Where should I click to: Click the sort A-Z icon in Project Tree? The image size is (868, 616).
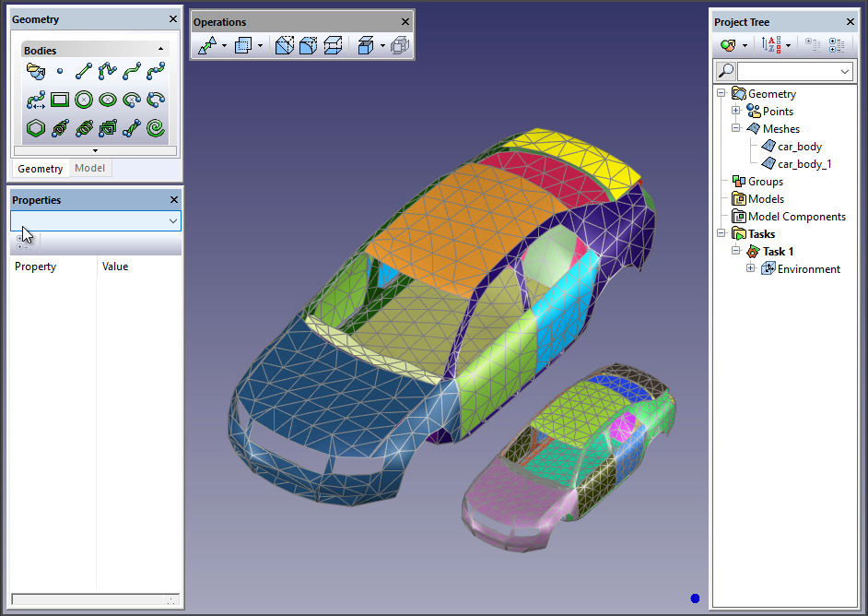(771, 44)
